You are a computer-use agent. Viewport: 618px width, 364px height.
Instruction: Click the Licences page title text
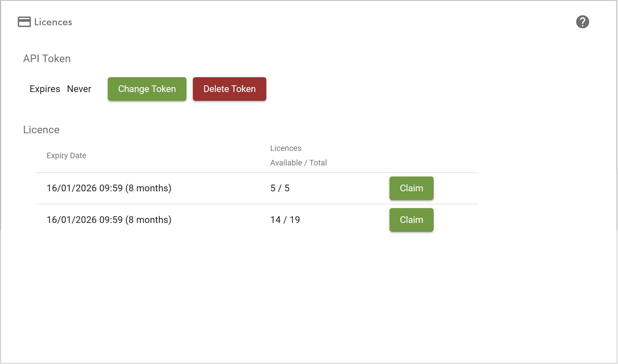point(53,22)
